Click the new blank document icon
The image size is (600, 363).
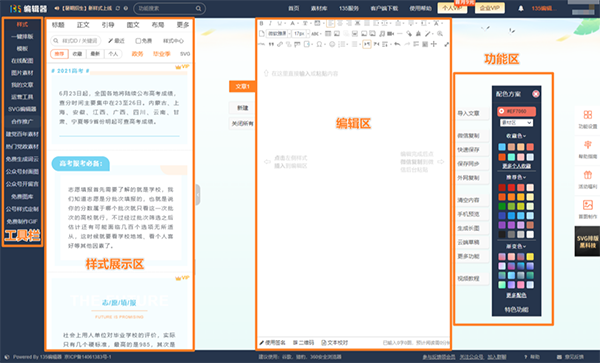(x=262, y=34)
